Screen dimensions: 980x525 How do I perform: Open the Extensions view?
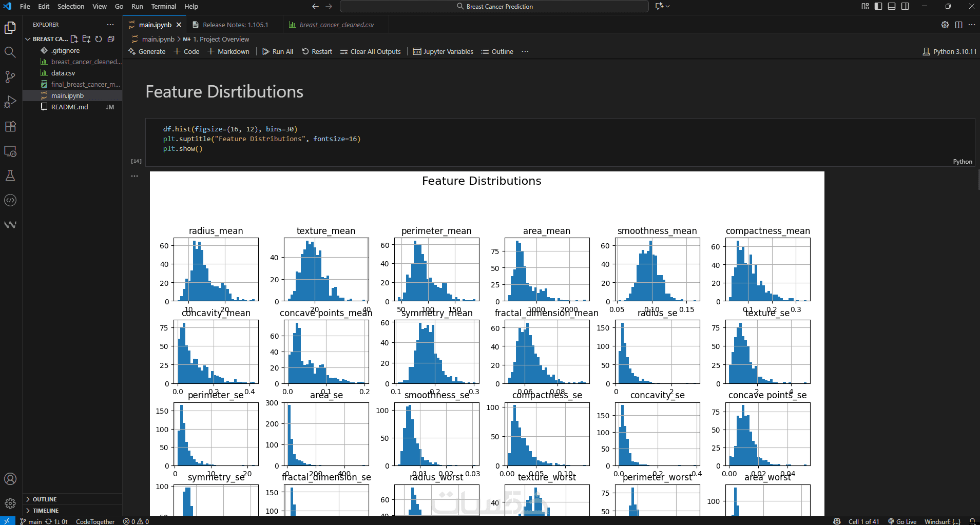click(10, 126)
